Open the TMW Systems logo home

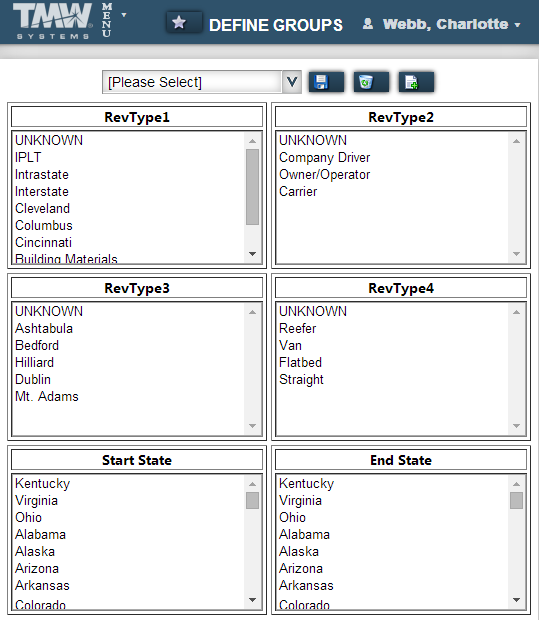(53, 21)
